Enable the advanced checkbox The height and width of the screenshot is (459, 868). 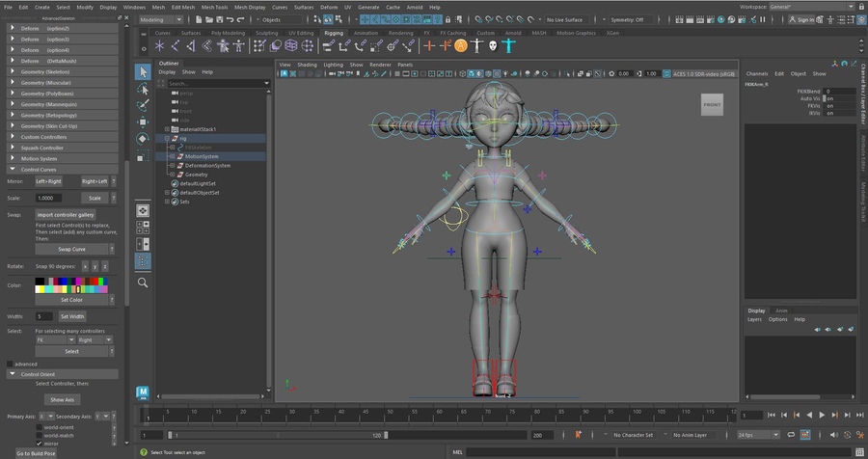[11, 364]
